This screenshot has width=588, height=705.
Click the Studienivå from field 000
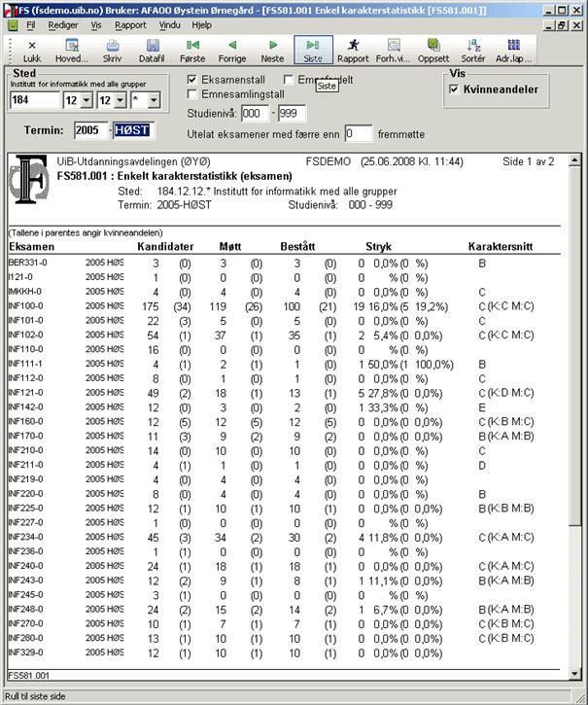pyautogui.click(x=255, y=114)
